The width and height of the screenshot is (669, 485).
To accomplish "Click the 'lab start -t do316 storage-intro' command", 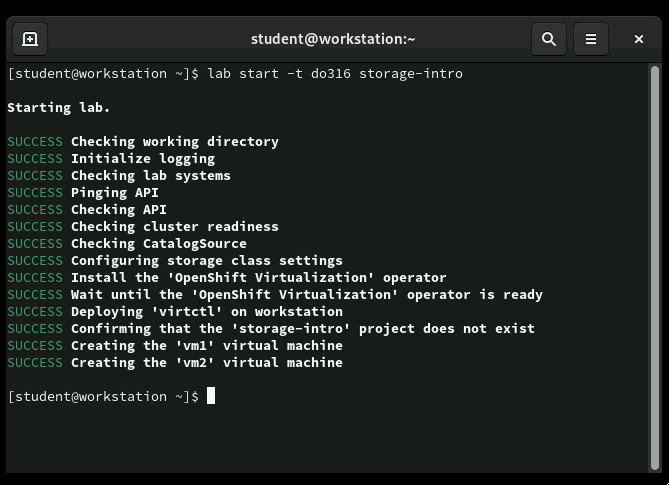I will click(335, 73).
